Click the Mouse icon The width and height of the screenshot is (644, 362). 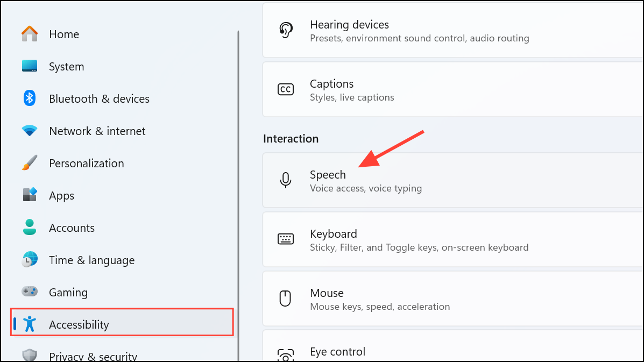(285, 299)
